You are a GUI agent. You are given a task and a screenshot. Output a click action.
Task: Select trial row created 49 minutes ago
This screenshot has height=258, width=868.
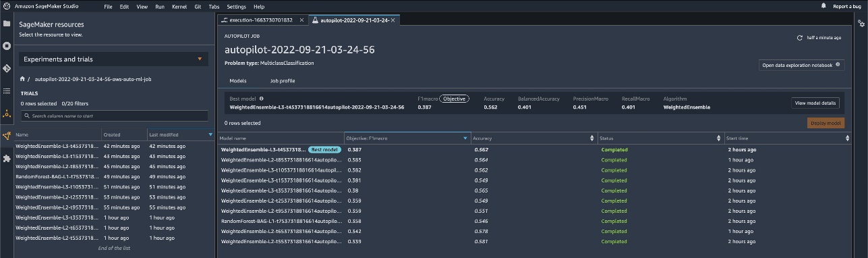(113, 176)
